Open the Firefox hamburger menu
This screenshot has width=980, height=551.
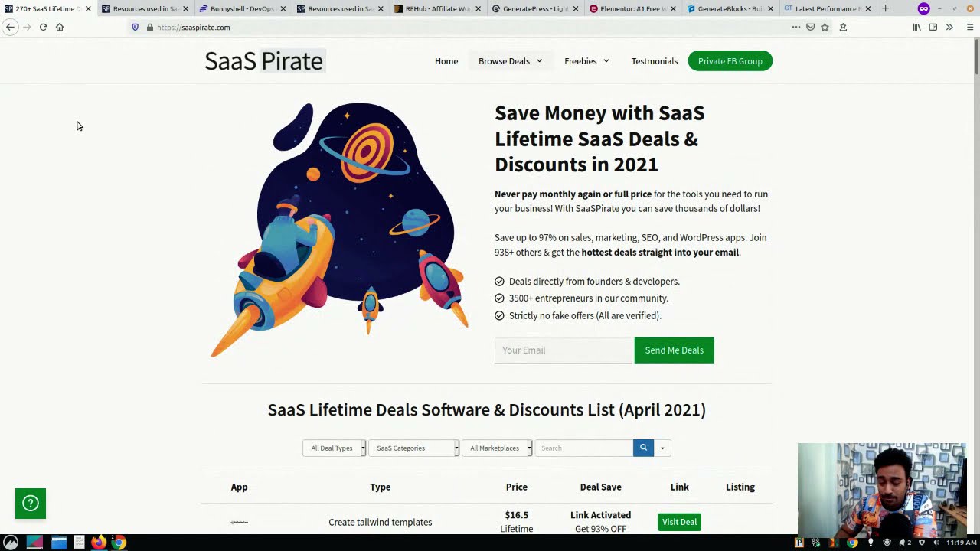pyautogui.click(x=969, y=27)
